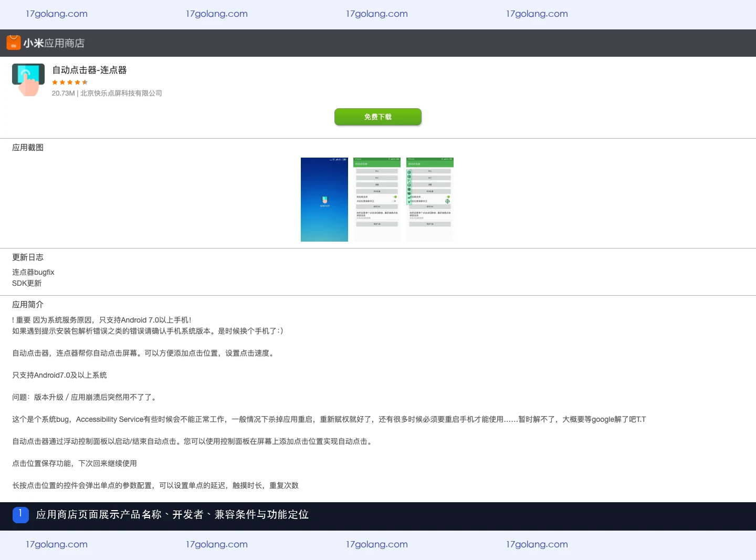Open the third screenshot with floating panel
Image resolution: width=756 pixels, height=560 pixels.
(430, 200)
